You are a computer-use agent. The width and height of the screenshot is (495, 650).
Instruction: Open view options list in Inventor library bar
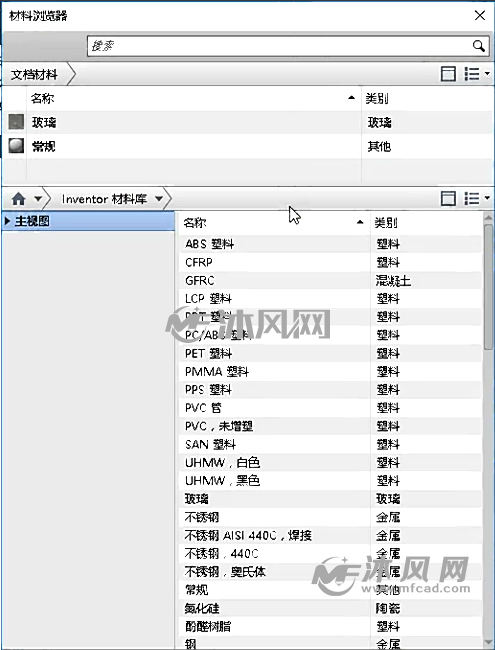pyautogui.click(x=476, y=199)
